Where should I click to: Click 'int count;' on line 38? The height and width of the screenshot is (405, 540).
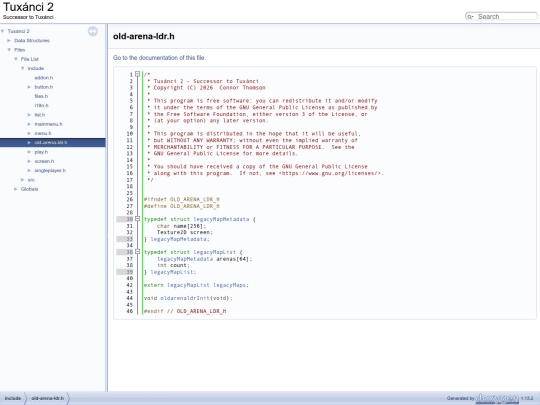(x=173, y=266)
